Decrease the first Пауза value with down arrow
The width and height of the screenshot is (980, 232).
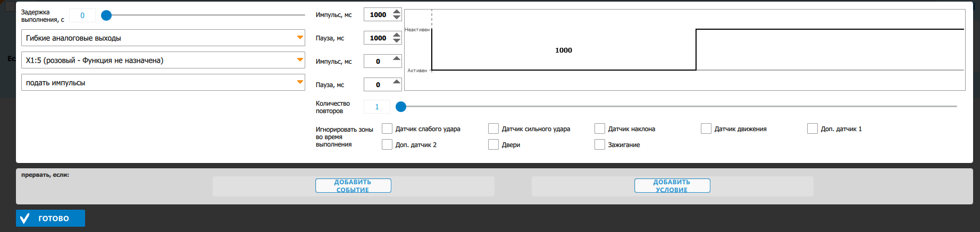click(397, 41)
